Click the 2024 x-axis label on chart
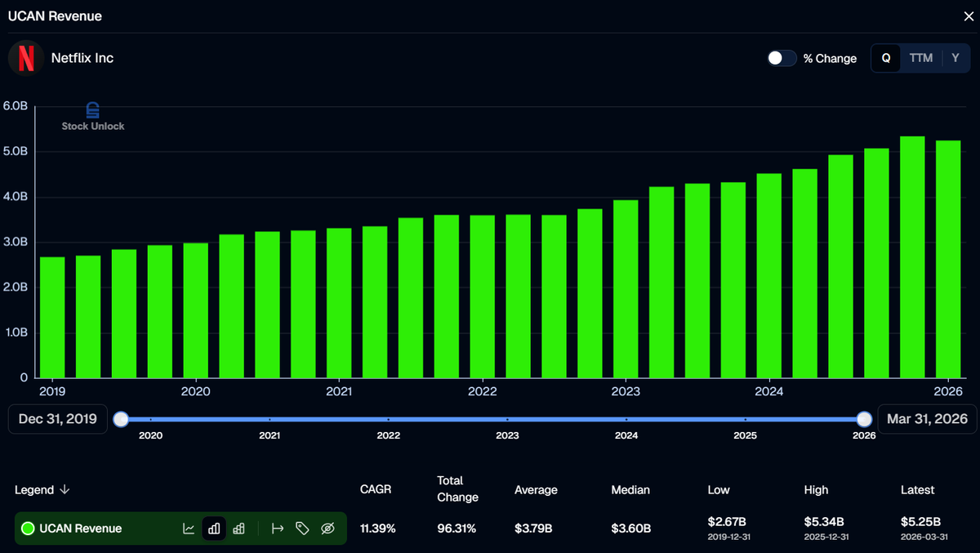Screen dimensions: 980x553 click(769, 391)
